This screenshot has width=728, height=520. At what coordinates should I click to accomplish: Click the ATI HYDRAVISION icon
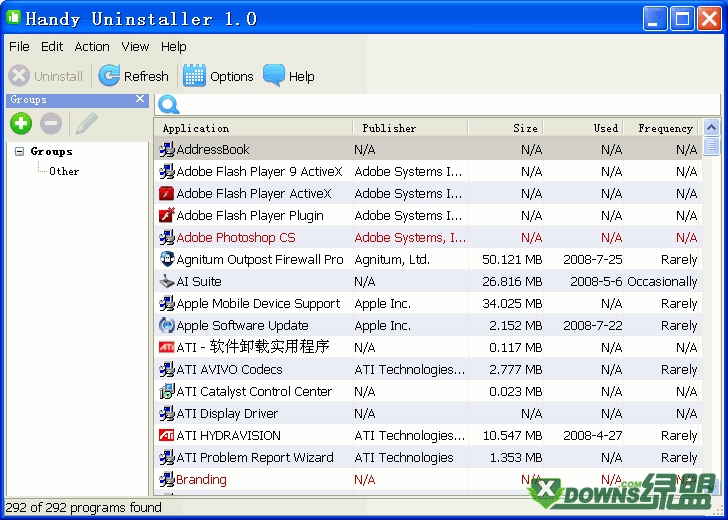[167, 435]
